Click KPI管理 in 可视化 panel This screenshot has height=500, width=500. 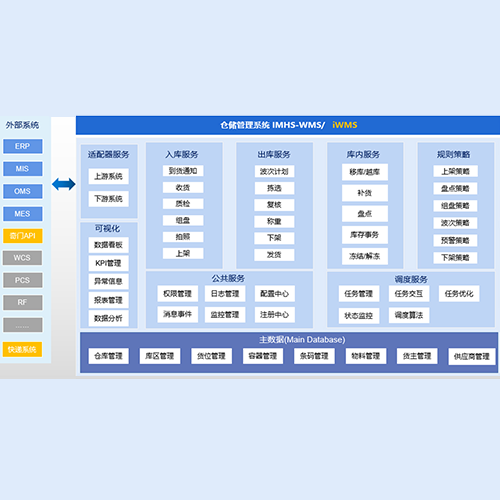(109, 263)
